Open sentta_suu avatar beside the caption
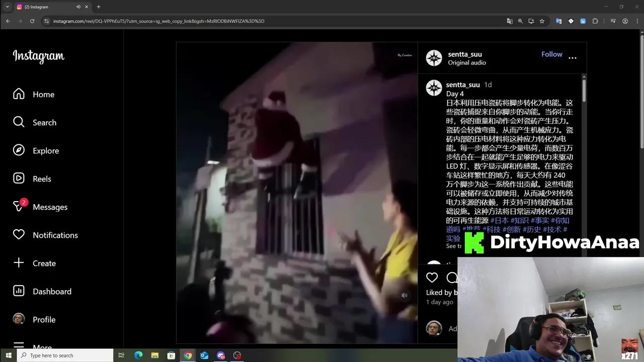Viewport: 644px width, 362px height. coord(434,87)
